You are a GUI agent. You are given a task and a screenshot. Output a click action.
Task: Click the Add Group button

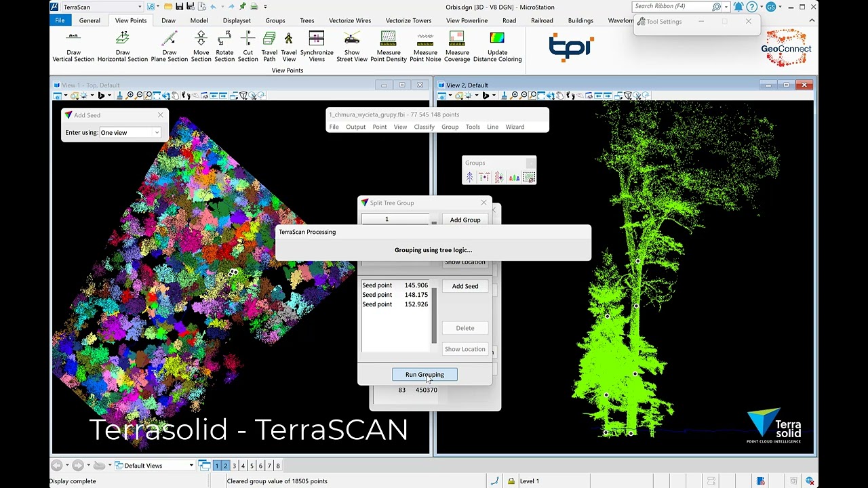point(465,220)
